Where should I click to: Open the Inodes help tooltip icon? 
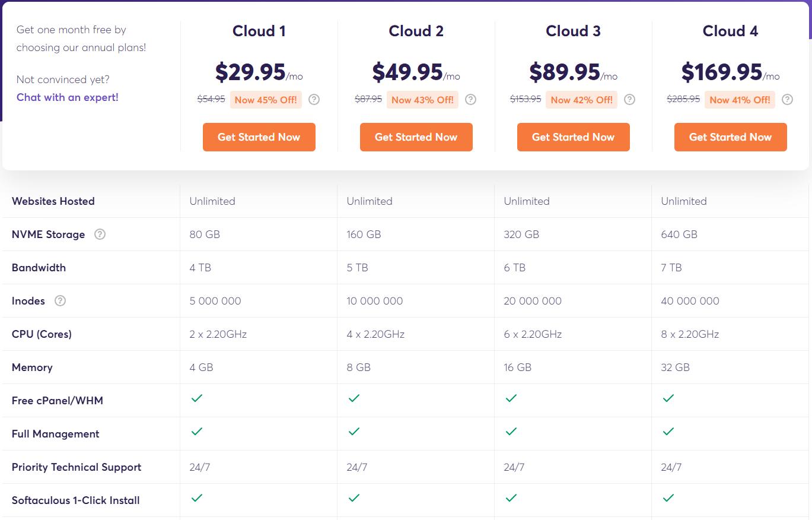(x=59, y=301)
